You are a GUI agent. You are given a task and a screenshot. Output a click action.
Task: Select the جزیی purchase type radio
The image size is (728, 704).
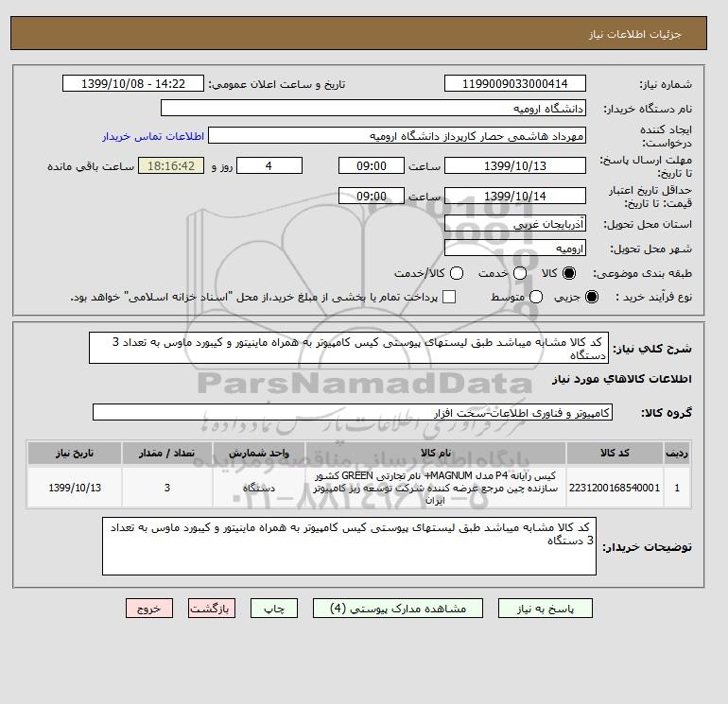[x=592, y=297]
